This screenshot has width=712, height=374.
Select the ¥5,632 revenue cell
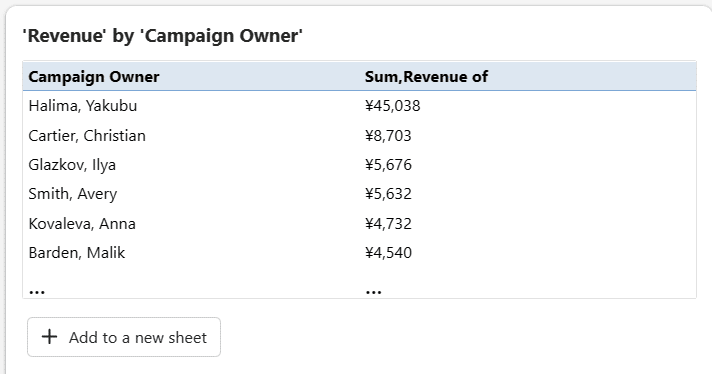[388, 194]
